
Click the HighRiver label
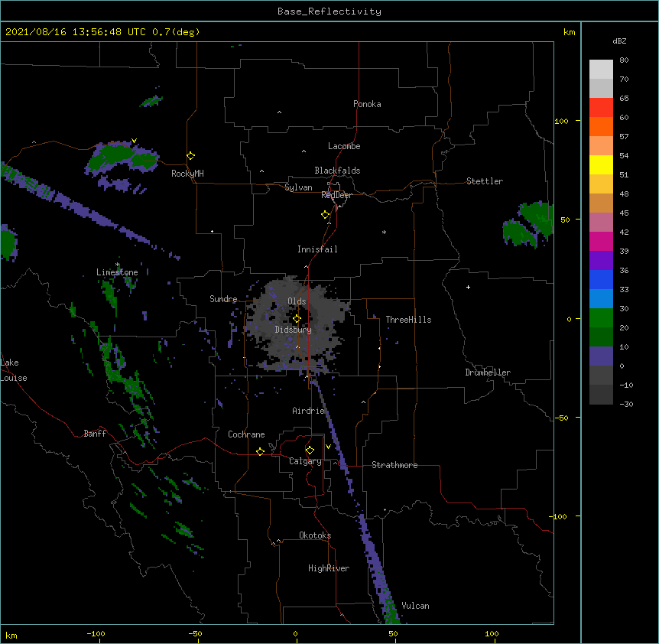point(329,568)
